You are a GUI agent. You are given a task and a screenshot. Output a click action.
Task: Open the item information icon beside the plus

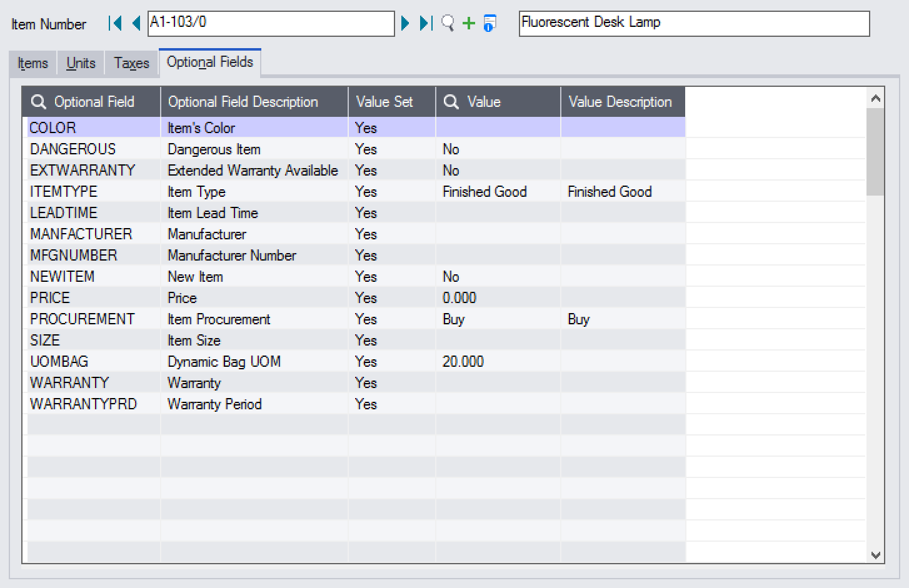490,24
